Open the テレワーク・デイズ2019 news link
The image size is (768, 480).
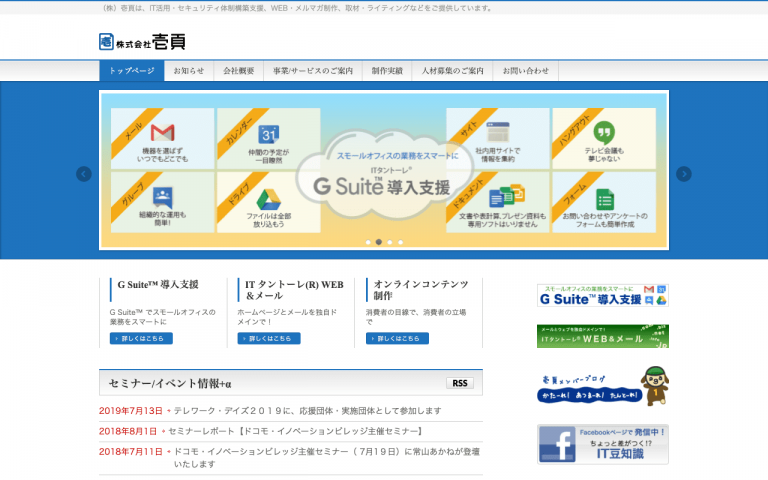[307, 411]
